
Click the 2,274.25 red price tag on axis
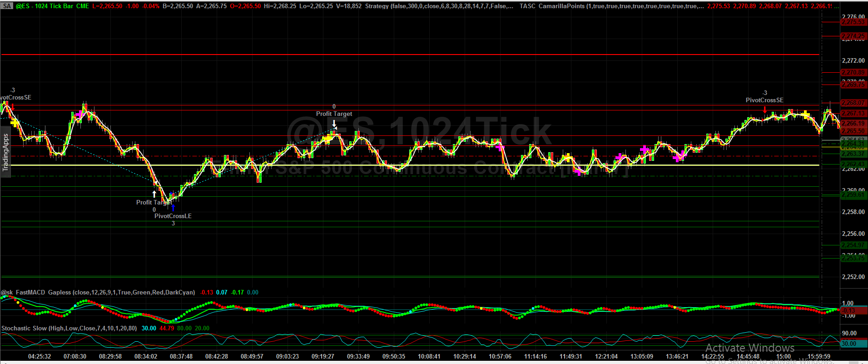853,36
